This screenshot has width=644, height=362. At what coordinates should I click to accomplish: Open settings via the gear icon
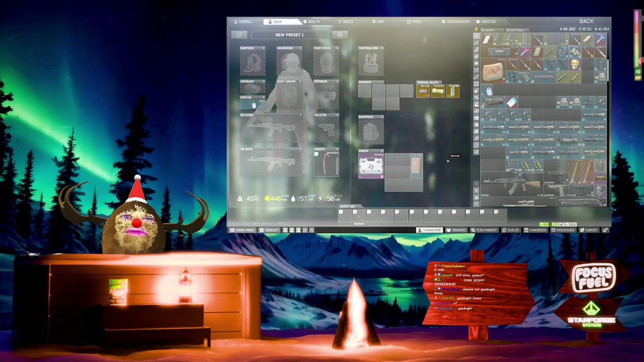point(605,230)
